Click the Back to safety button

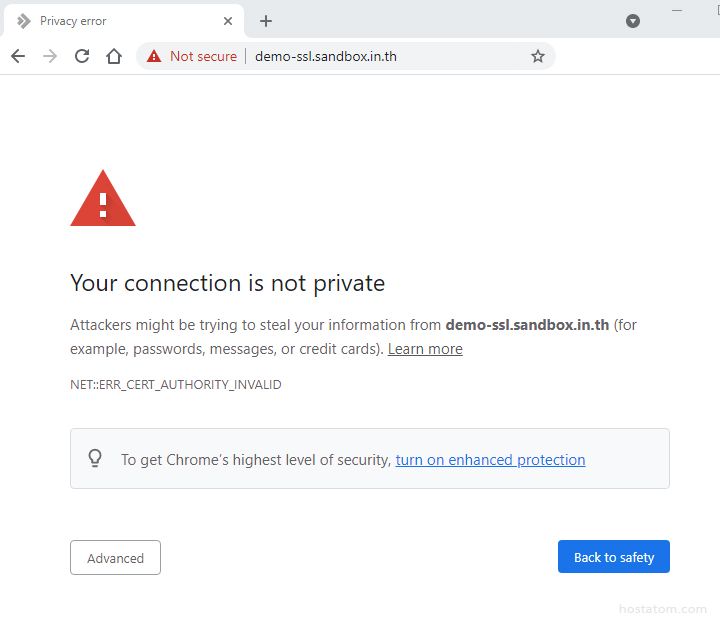[613, 557]
